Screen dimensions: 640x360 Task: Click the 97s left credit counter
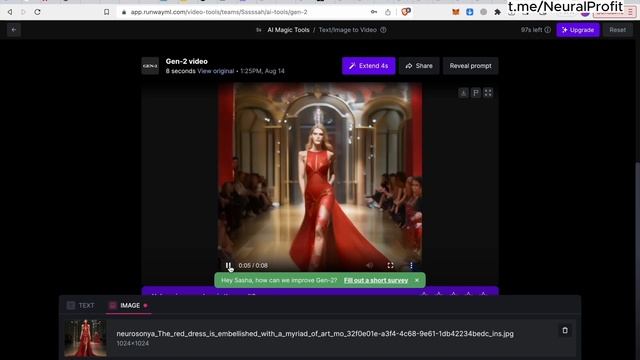pos(531,30)
